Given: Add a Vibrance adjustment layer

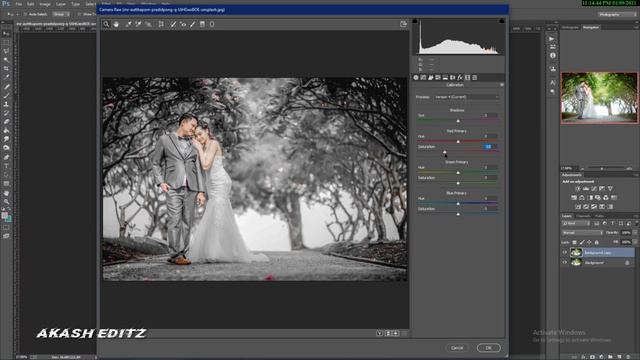Looking at the screenshot, I should [x=610, y=189].
